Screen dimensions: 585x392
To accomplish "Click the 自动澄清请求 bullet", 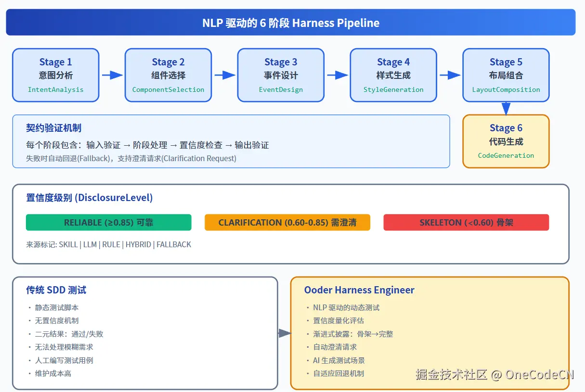I will tap(331, 347).
